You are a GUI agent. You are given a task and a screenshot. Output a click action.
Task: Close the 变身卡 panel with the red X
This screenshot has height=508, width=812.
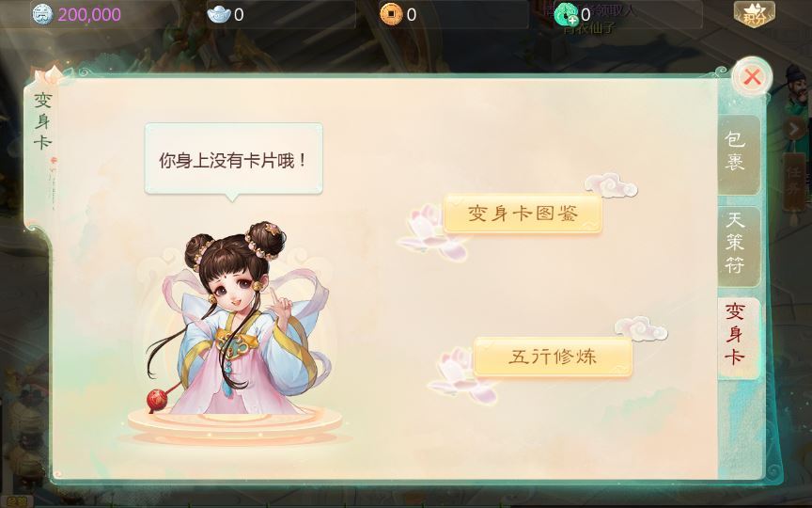click(x=752, y=77)
